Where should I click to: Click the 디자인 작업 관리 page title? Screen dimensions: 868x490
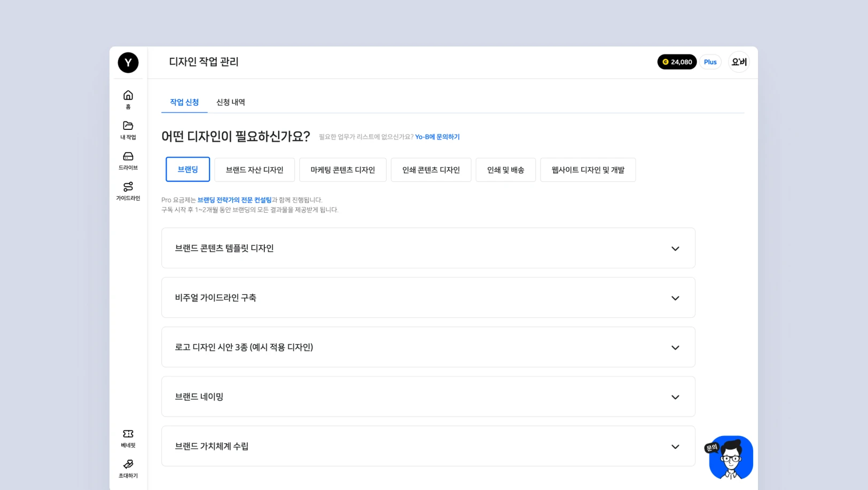click(204, 62)
